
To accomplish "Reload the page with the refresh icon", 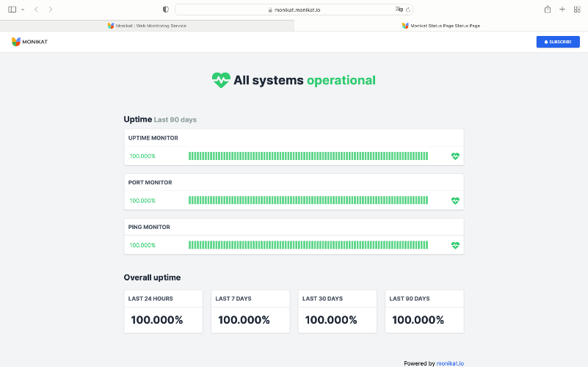I will [408, 10].
